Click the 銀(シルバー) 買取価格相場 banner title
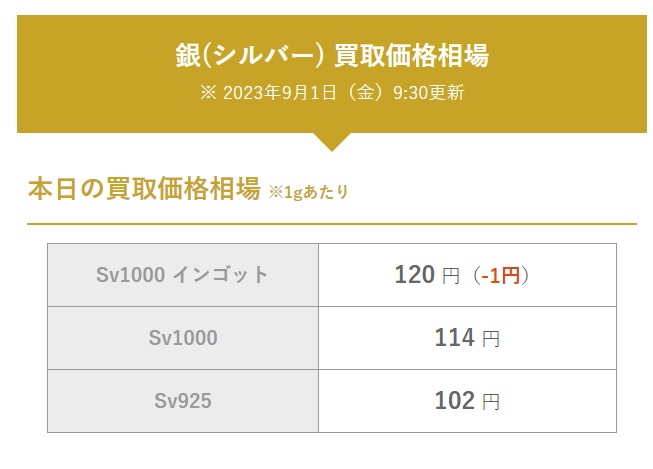This screenshot has height=469, width=653. click(x=332, y=55)
